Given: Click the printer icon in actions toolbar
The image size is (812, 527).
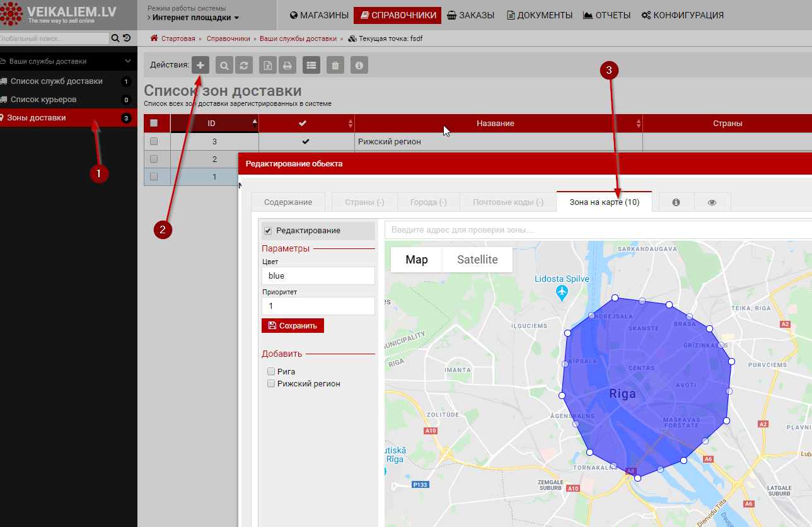Looking at the screenshot, I should tap(287, 65).
